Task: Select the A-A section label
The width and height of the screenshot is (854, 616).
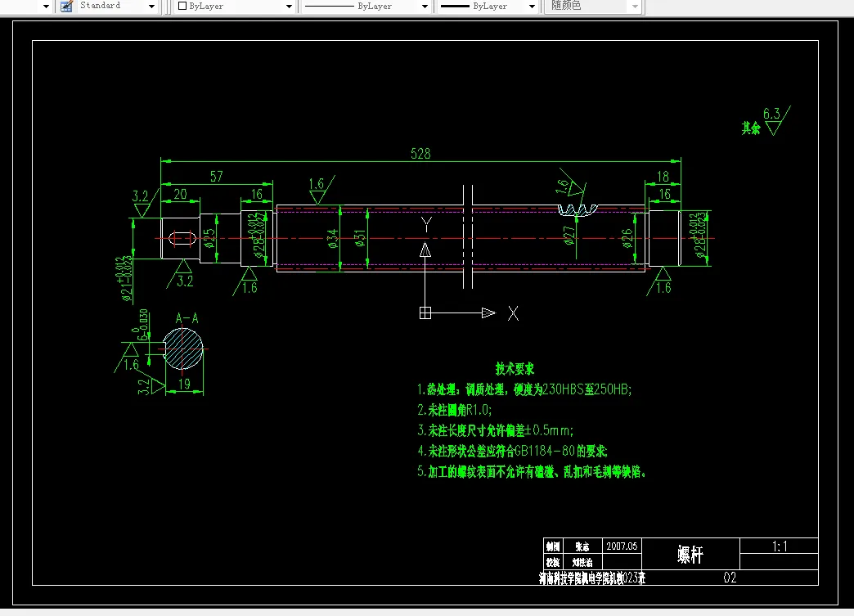Action: click(x=187, y=318)
